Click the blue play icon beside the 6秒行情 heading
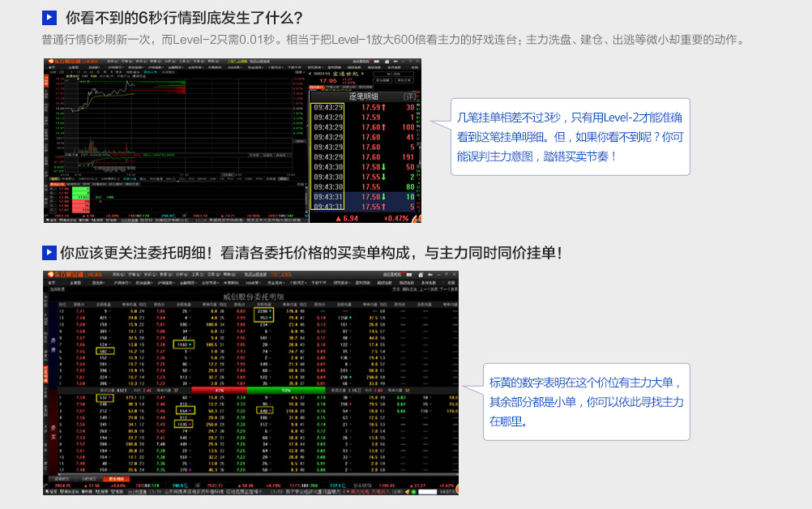Viewport: 812px width, 509px height. (x=49, y=18)
